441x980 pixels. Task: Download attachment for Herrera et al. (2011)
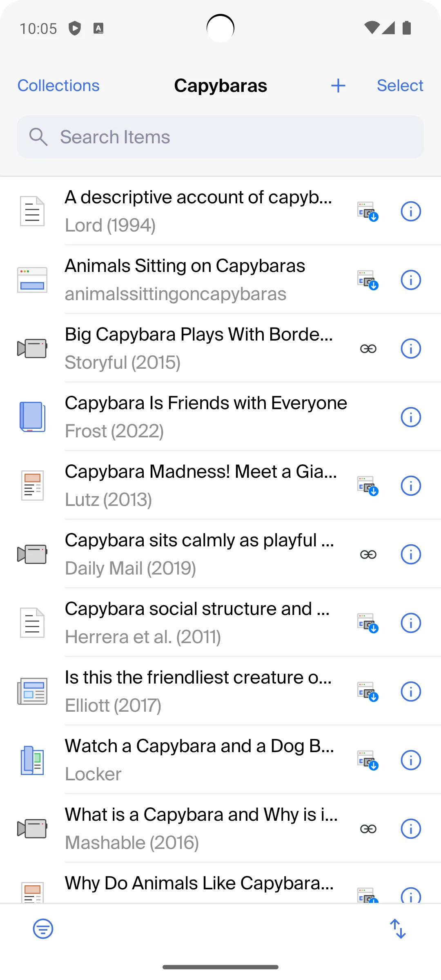368,623
